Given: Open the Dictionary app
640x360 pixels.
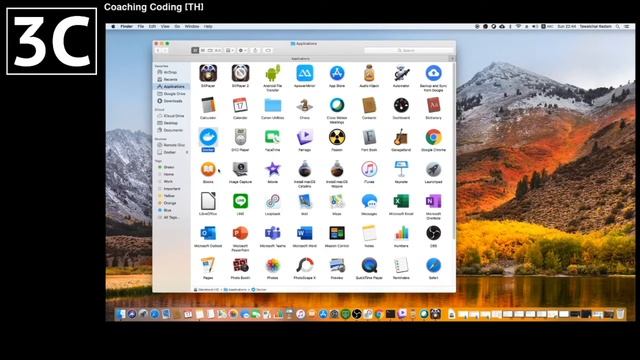Looking at the screenshot, I should pos(433,105).
